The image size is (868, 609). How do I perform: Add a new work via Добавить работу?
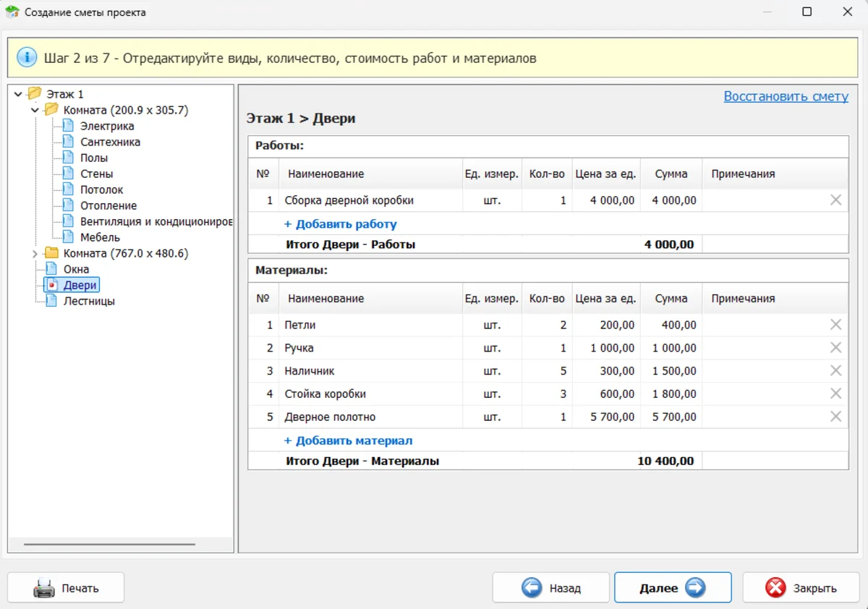(340, 224)
